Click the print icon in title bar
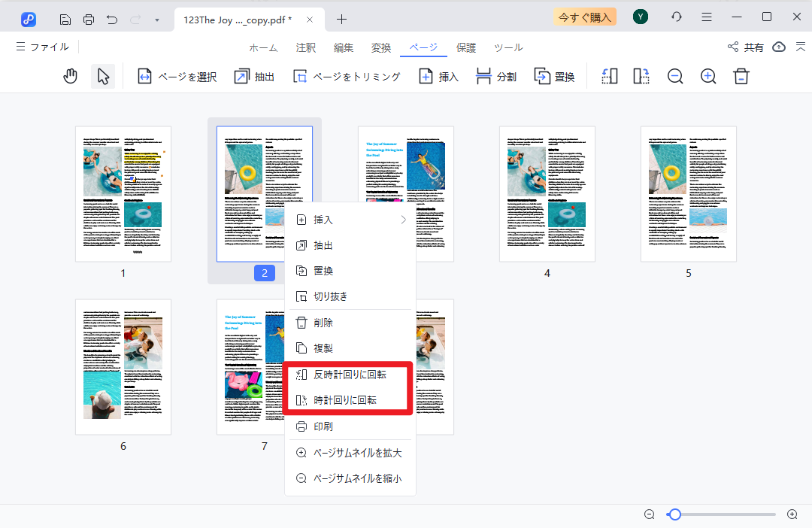The width and height of the screenshot is (812, 528). (x=89, y=19)
